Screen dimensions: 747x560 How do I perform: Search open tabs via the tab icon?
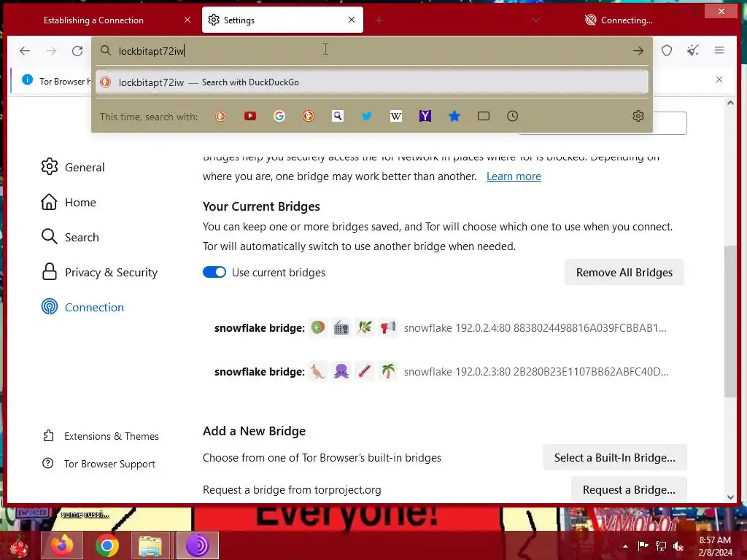point(484,116)
